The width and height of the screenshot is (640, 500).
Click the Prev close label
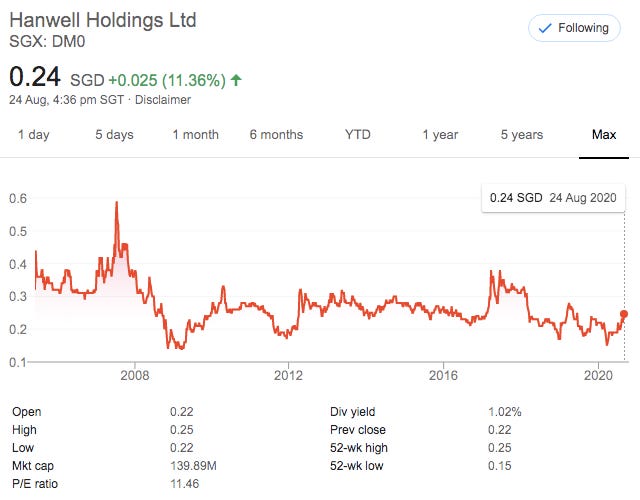pyautogui.click(x=358, y=430)
